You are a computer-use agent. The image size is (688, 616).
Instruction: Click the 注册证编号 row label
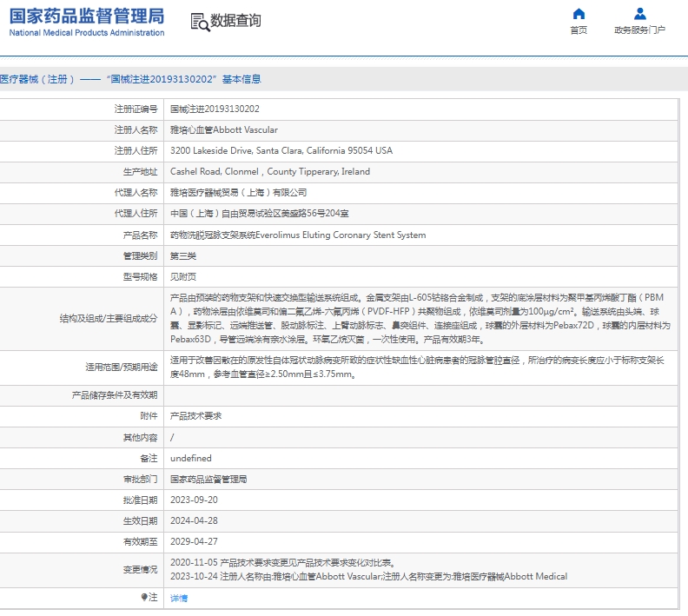click(x=136, y=109)
